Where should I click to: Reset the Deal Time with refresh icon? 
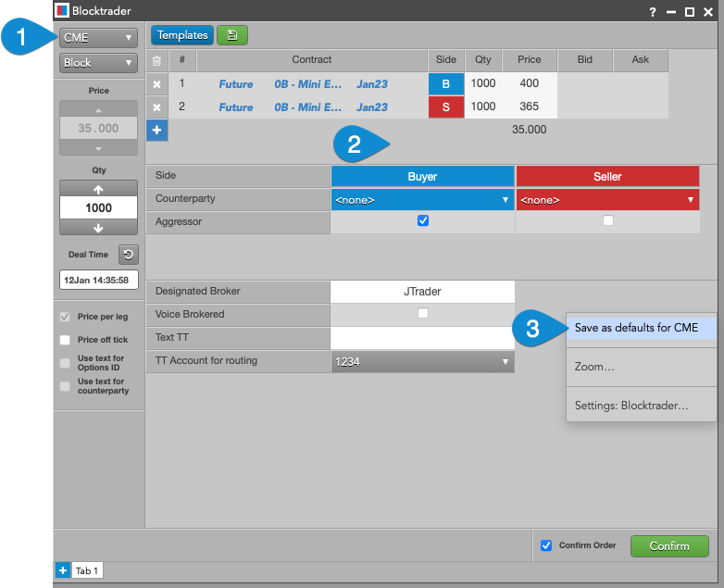tap(128, 254)
